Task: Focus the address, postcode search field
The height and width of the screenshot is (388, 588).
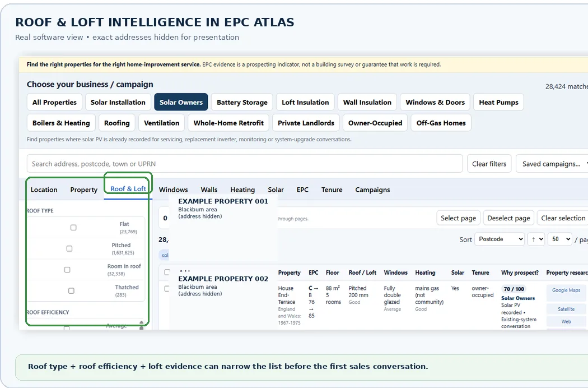Action: (245, 164)
